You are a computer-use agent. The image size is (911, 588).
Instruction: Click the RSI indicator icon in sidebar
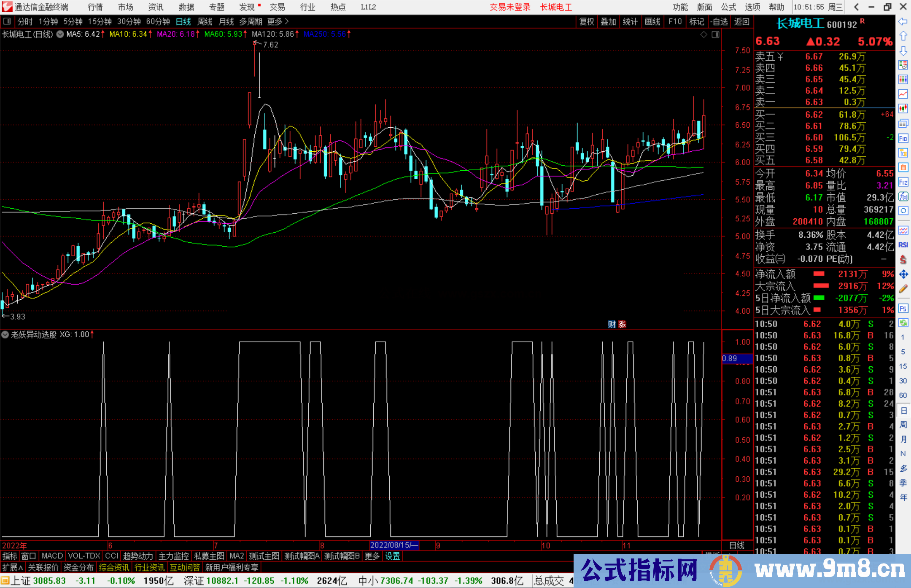(x=903, y=245)
